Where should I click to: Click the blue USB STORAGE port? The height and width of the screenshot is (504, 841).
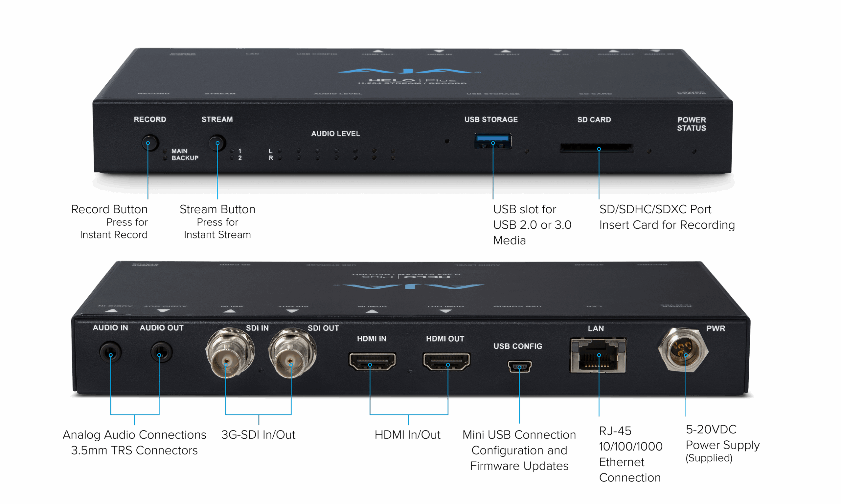click(492, 142)
